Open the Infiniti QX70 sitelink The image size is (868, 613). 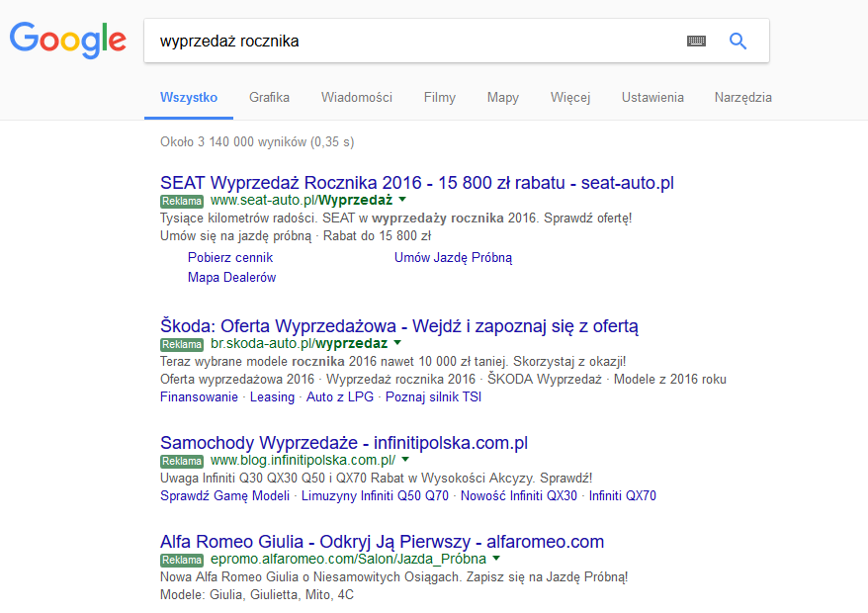pos(622,495)
